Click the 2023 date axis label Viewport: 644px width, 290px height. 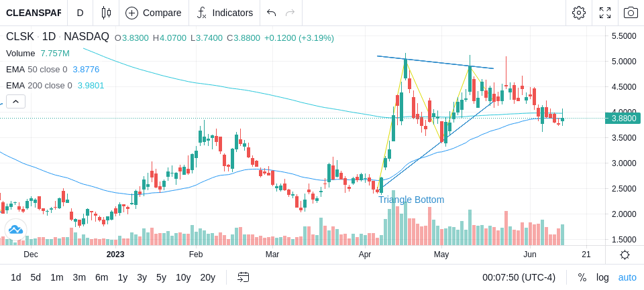pos(115,255)
